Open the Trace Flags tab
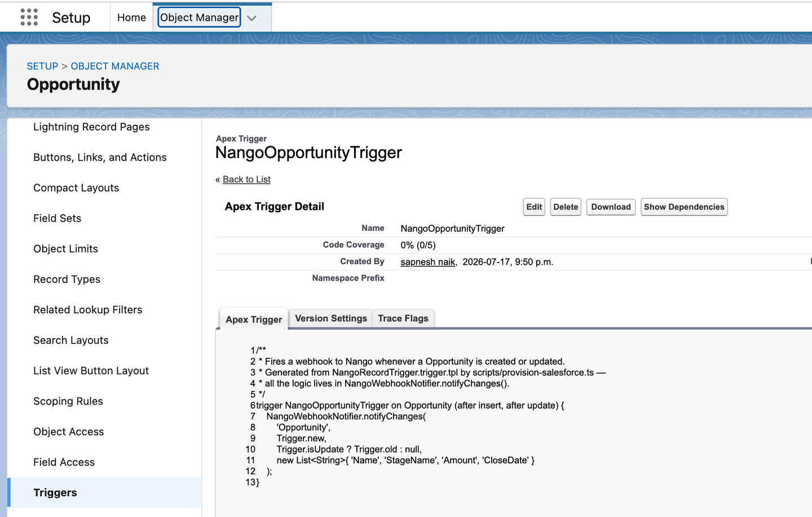The height and width of the screenshot is (517, 812). point(403,318)
